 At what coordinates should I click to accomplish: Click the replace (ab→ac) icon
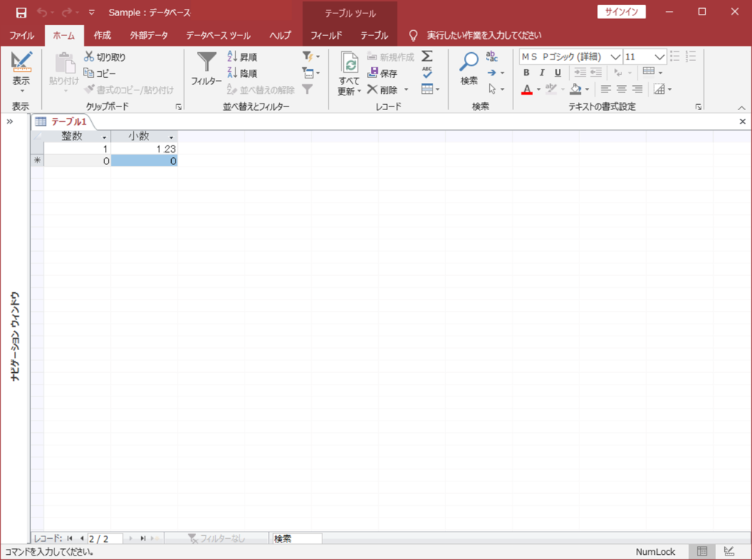491,57
